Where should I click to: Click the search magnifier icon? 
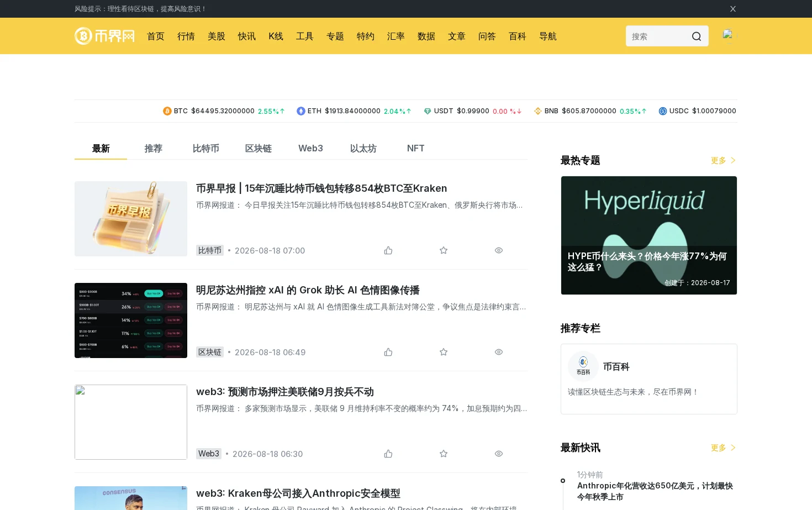pyautogui.click(x=697, y=36)
